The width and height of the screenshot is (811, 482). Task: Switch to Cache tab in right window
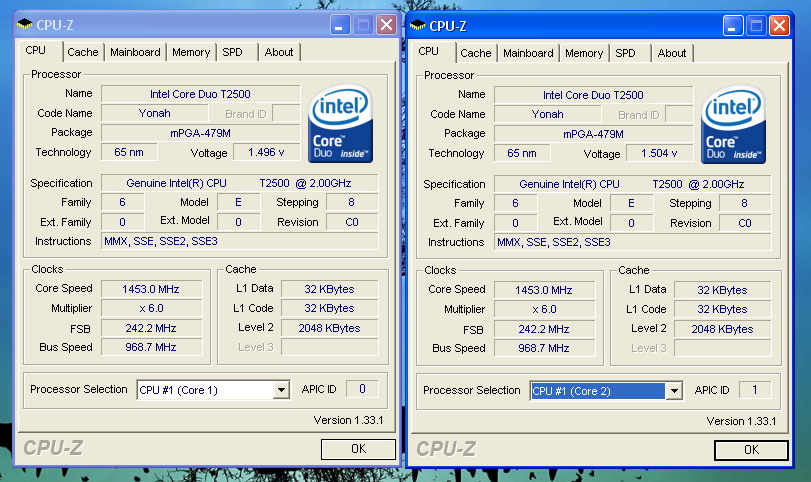pyautogui.click(x=476, y=53)
